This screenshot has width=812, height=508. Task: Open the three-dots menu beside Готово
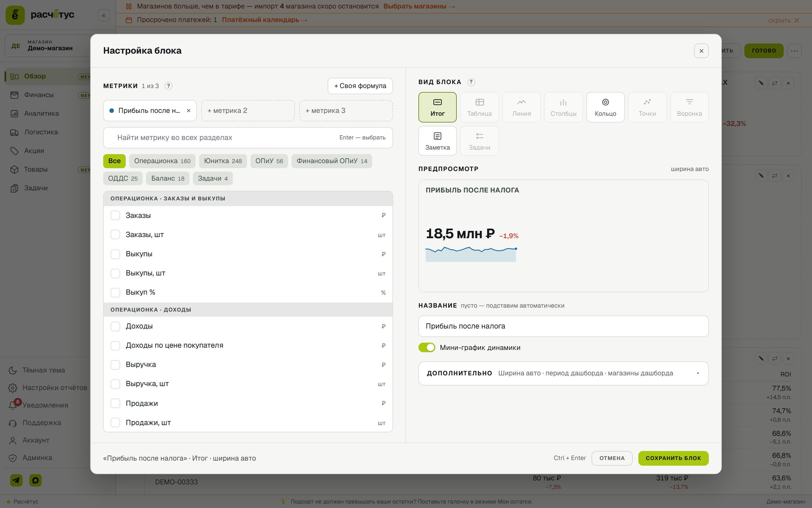click(x=794, y=51)
